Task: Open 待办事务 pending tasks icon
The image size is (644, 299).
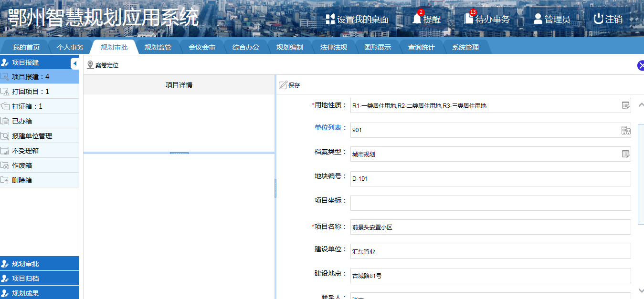Action: coord(469,19)
